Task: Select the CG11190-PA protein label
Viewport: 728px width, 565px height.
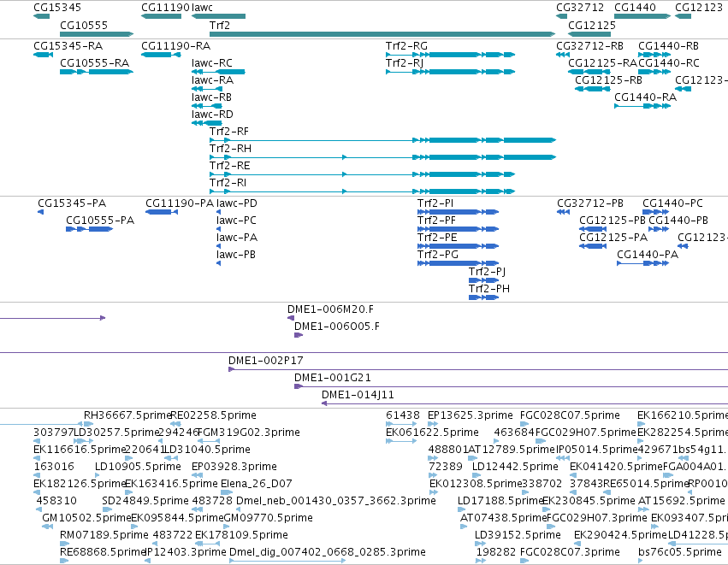Action: pos(180,203)
